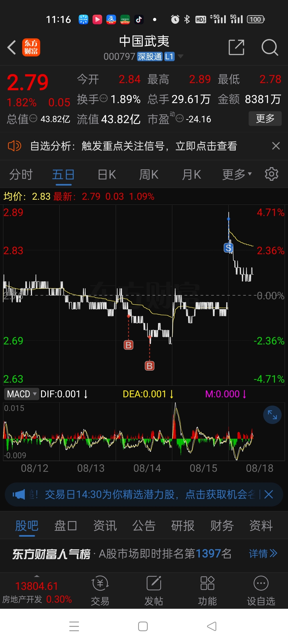The width and height of the screenshot is (288, 644).
Task: Expand the stock code dropdown arrow
Action: (x=181, y=56)
